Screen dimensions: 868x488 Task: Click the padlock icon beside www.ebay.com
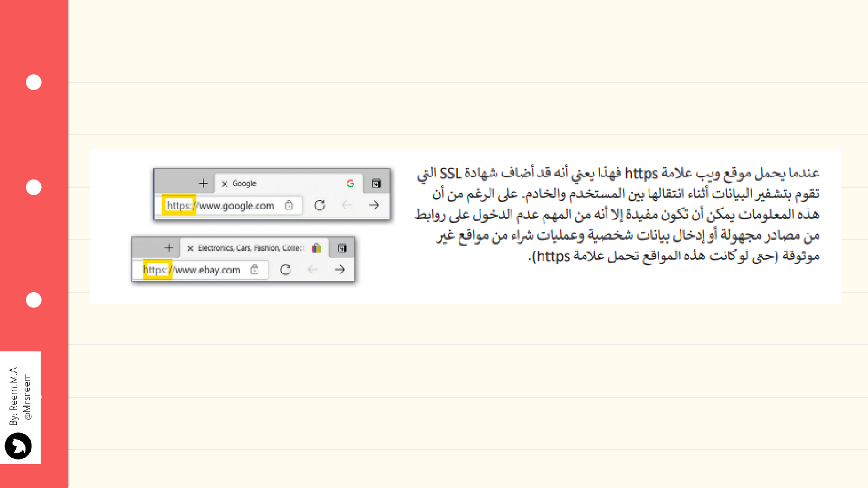tap(254, 269)
